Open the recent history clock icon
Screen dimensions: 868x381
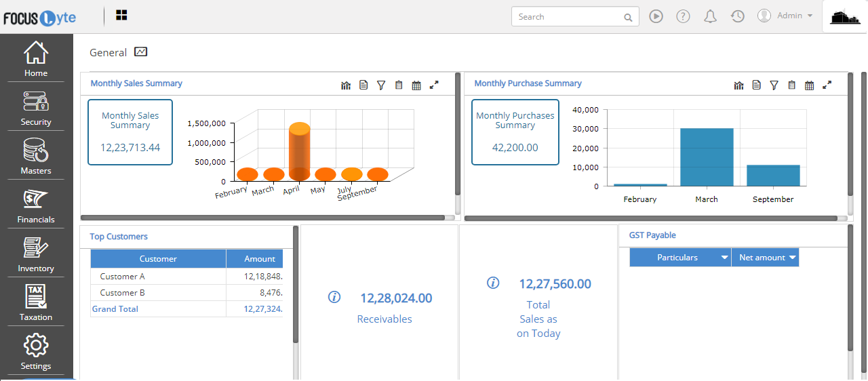(738, 16)
